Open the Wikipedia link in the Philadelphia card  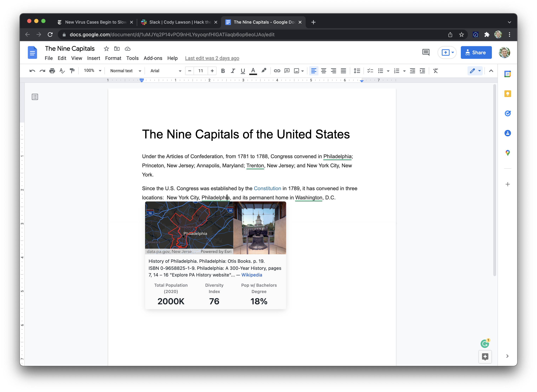(x=252, y=275)
